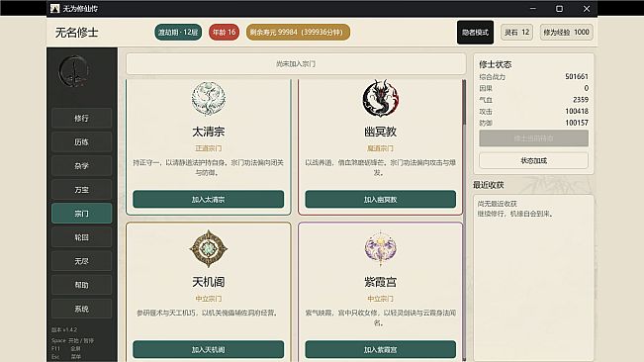The image size is (644, 362).
Task: Click the 最近收获 heading
Action: [489, 185]
